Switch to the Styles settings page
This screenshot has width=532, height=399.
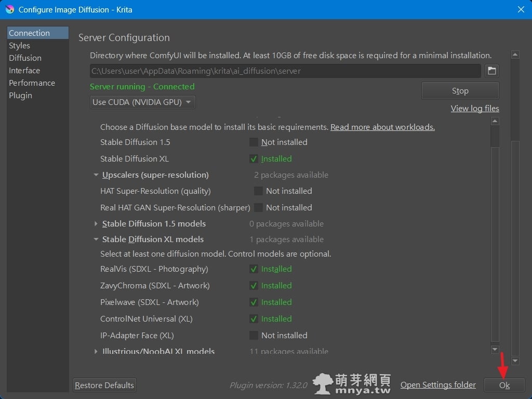point(20,46)
